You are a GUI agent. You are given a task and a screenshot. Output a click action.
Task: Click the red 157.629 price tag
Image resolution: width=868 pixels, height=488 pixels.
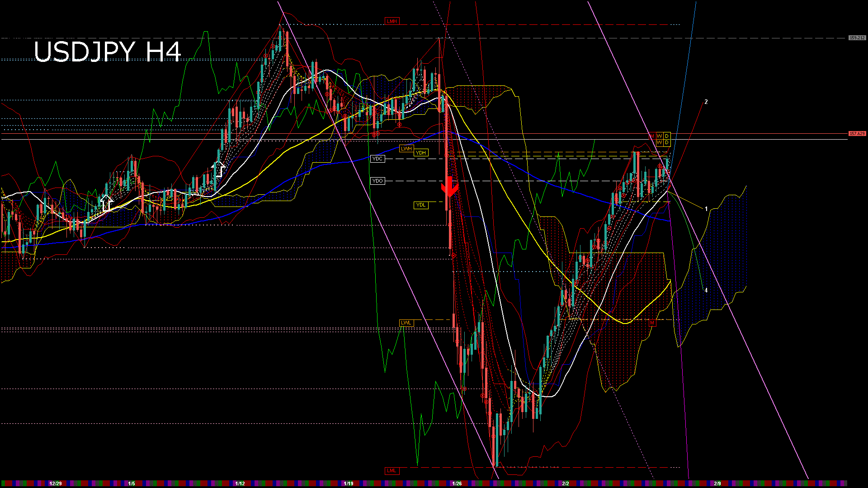[857, 134]
